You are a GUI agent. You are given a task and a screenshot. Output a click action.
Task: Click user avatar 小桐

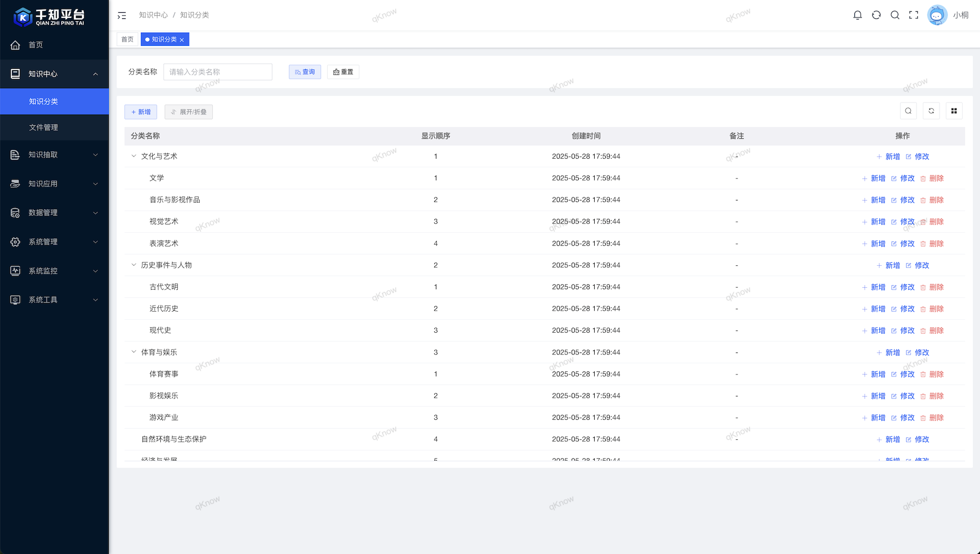click(x=937, y=15)
